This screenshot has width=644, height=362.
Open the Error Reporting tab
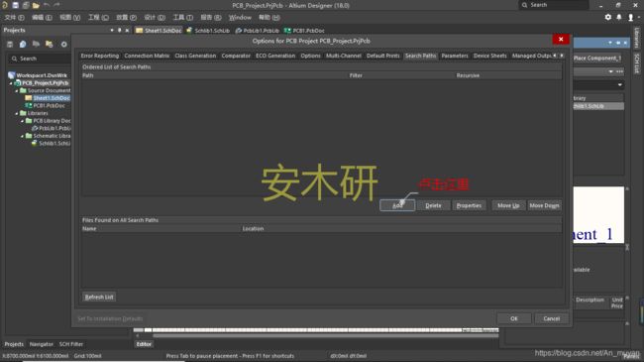tap(100, 56)
